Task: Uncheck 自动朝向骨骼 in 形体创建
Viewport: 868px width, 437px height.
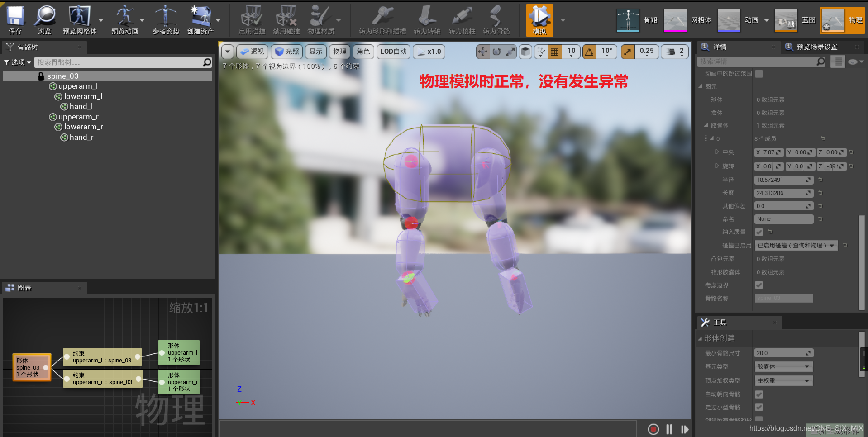Action: pos(758,394)
